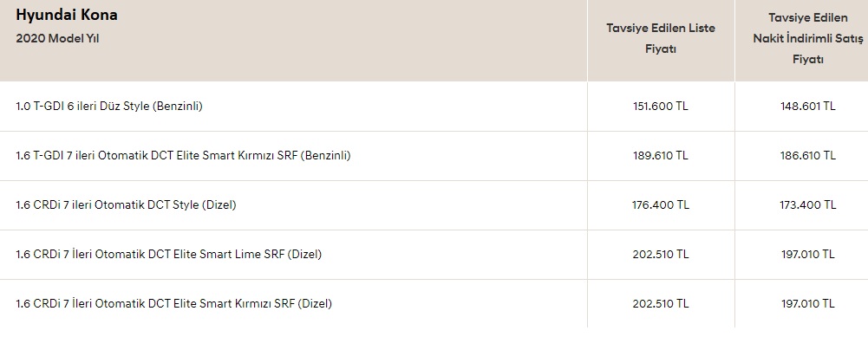Click the Nakit İndirimli Satış Fiyatı header
This screenshot has width=868, height=337.
click(807, 39)
